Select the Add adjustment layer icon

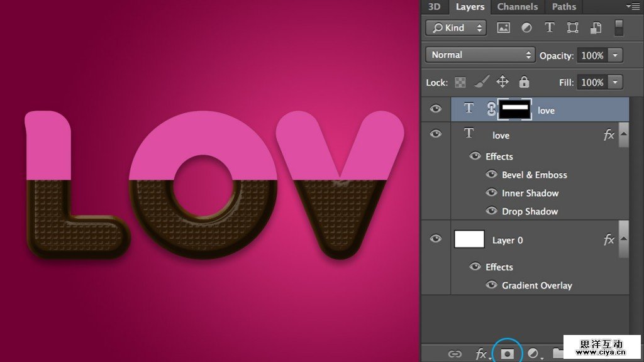pyautogui.click(x=531, y=353)
